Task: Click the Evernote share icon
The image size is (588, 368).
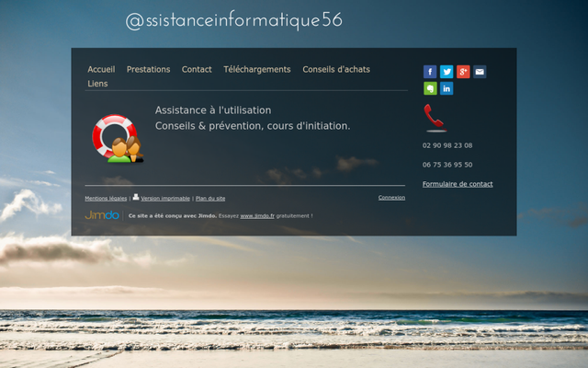Action: [430, 88]
